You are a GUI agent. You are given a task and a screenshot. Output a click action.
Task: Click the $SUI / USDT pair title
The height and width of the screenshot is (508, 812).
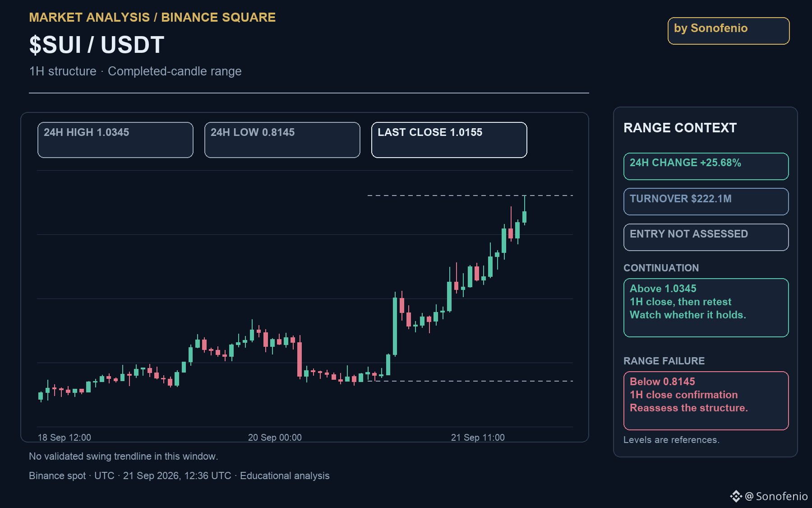97,45
